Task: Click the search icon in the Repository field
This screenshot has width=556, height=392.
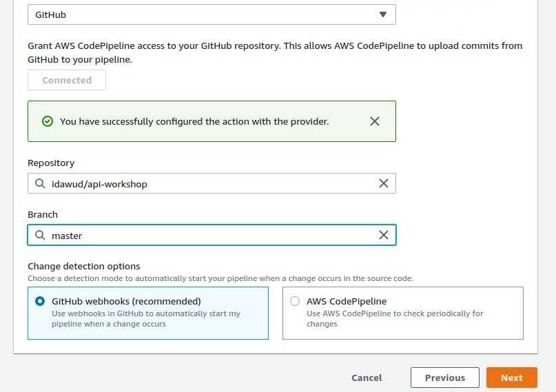Action: click(40, 183)
